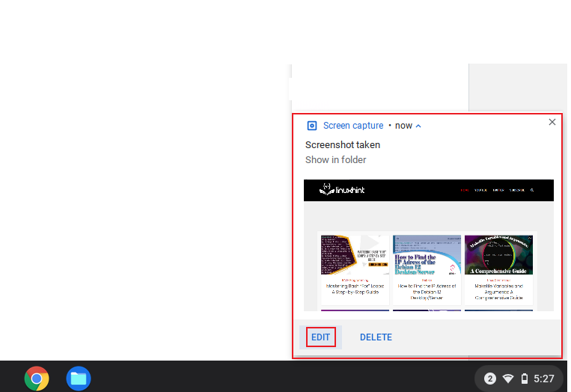
Task: Click the linuxhint logo in the preview image
Action: point(342,190)
